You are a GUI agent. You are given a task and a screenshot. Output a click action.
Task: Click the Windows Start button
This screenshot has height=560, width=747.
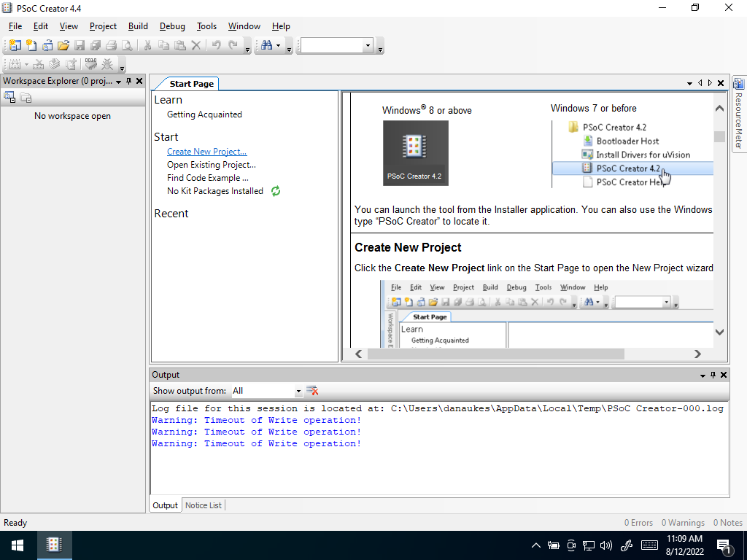(18, 545)
